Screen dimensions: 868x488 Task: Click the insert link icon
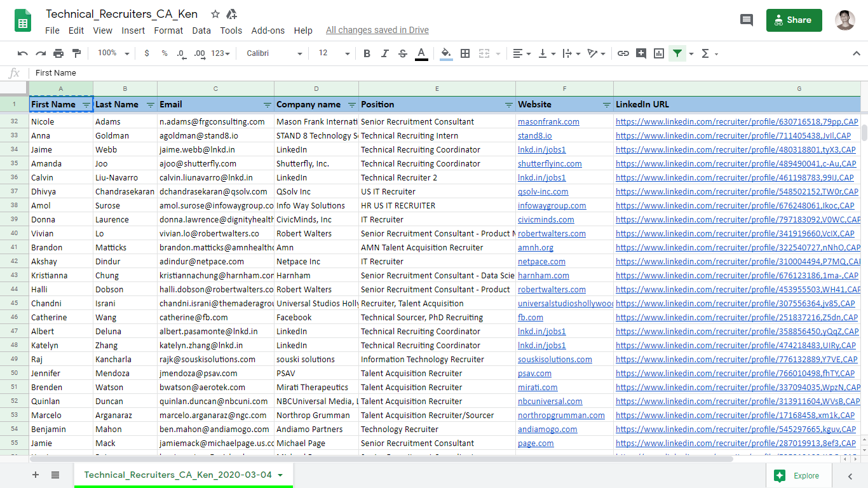(623, 53)
